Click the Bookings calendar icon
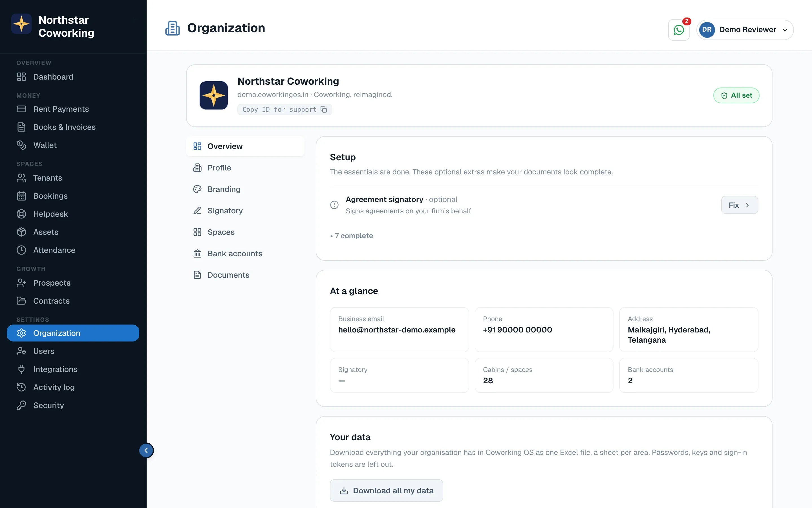 click(x=21, y=196)
